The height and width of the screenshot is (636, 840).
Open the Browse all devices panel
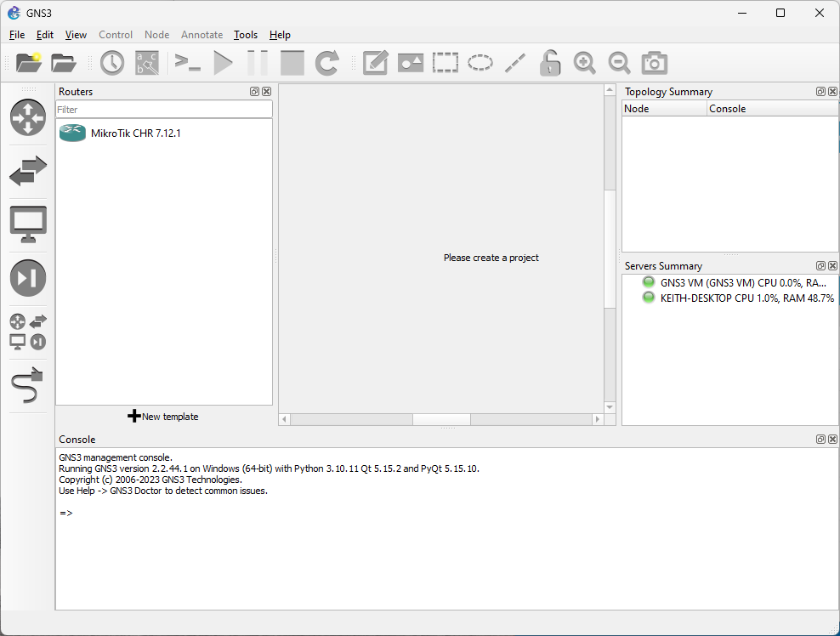coord(28,332)
